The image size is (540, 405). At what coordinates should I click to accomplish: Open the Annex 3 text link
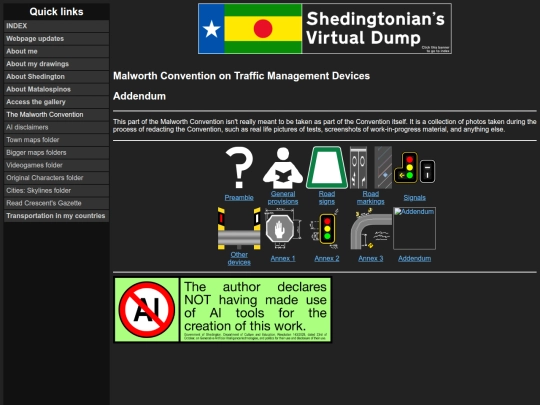(371, 258)
